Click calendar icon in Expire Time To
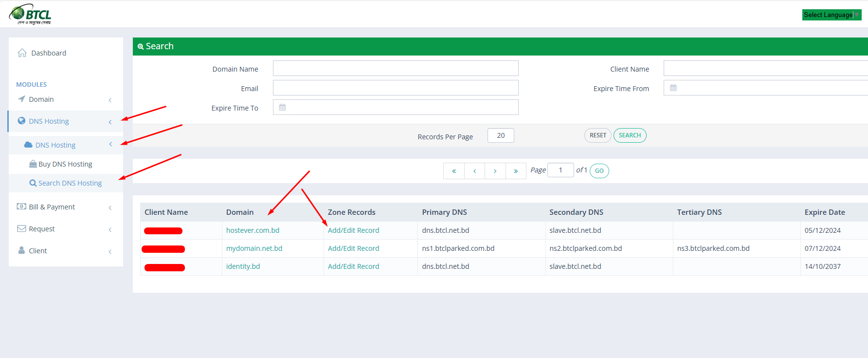This screenshot has width=868, height=358. (x=282, y=108)
